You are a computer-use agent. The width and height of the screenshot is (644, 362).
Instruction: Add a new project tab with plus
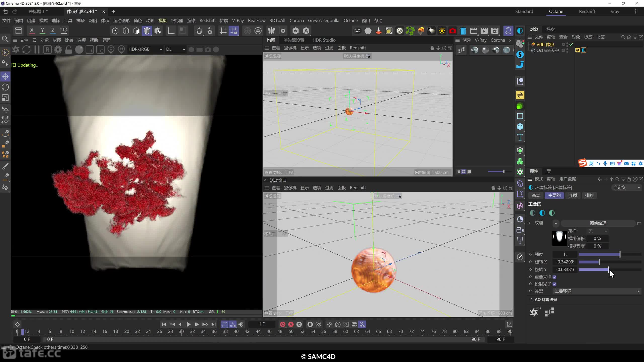point(113,12)
